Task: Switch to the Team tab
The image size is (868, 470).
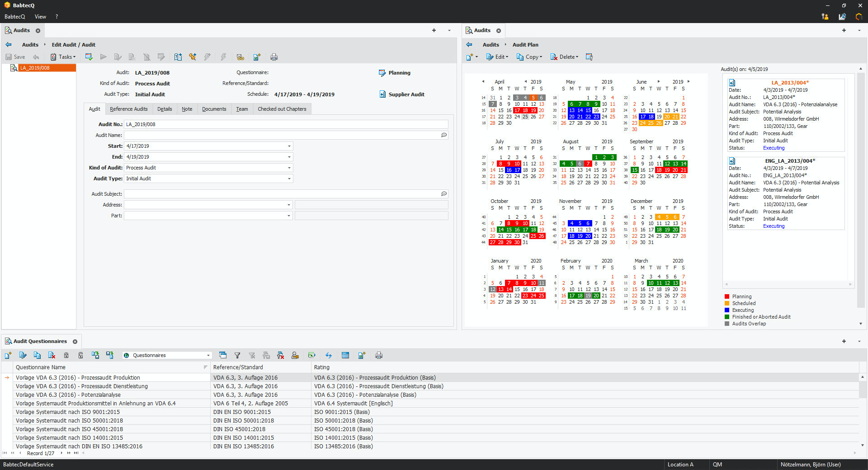Action: pos(242,109)
